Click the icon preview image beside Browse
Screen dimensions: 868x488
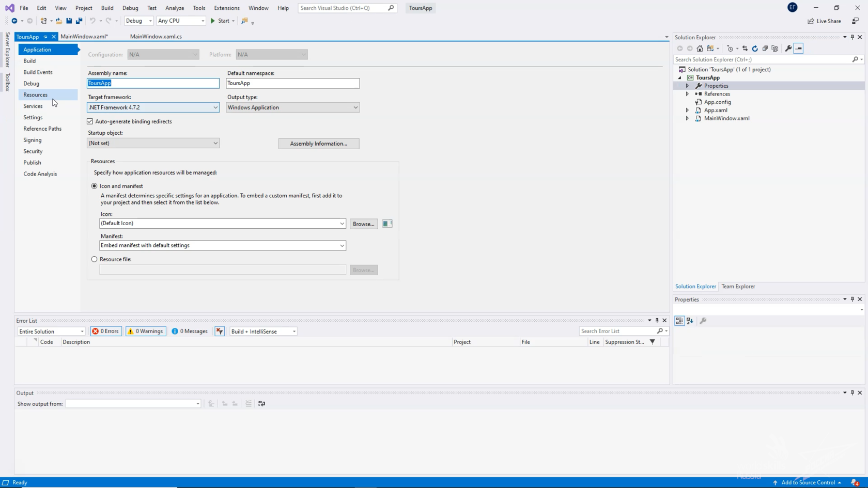click(x=387, y=224)
